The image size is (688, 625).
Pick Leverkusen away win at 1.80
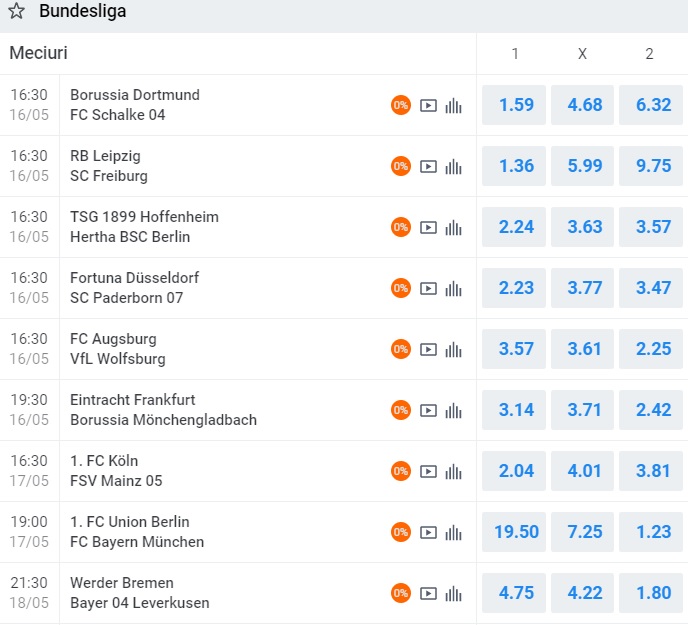coord(650,593)
